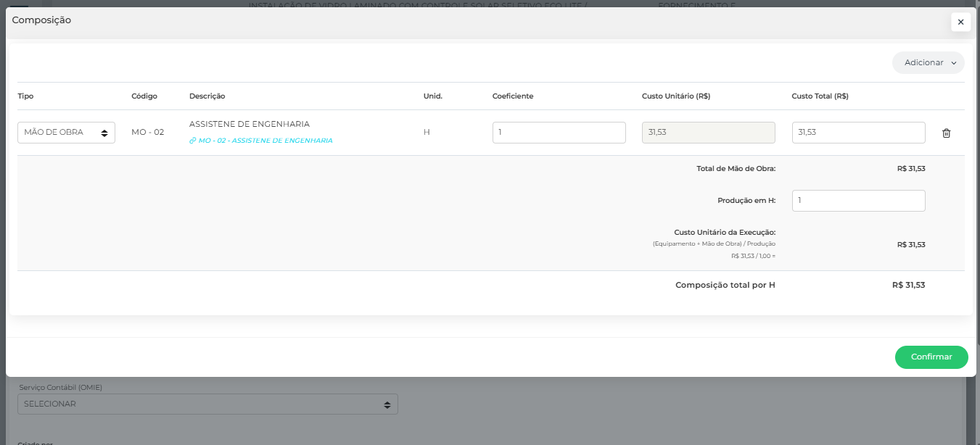The height and width of the screenshot is (445, 980).
Task: Select the Custo Total input box
Action: coord(858,133)
